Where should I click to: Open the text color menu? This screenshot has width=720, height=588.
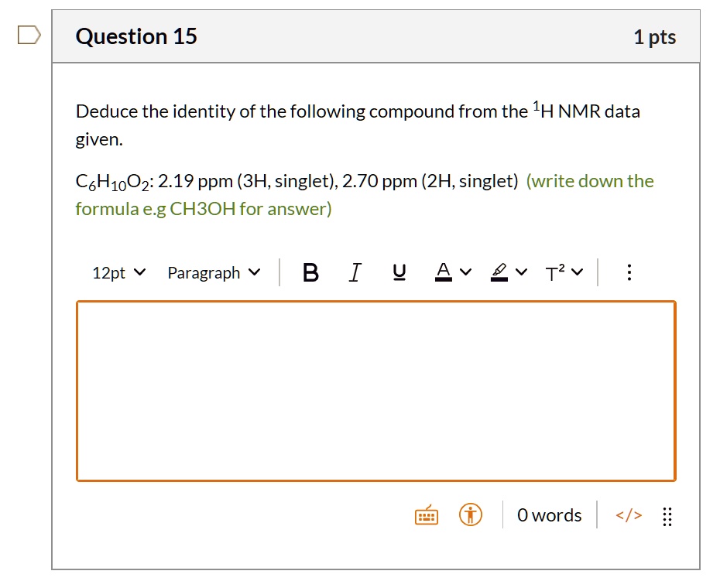coord(451,272)
